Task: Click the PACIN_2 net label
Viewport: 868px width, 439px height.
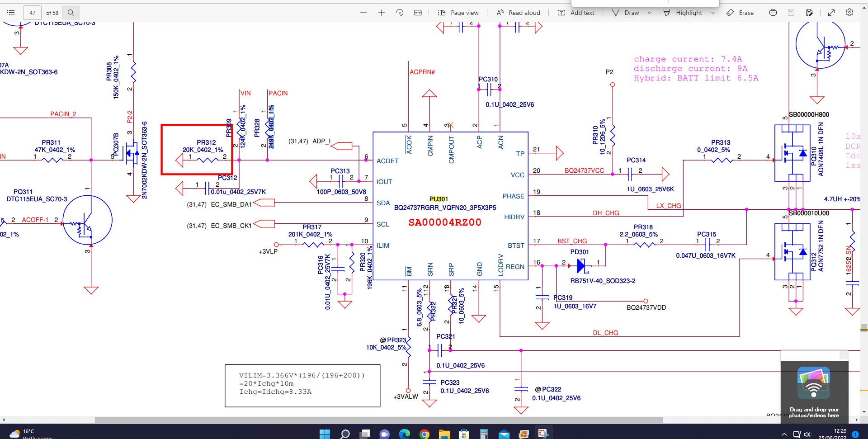Action: [63, 114]
